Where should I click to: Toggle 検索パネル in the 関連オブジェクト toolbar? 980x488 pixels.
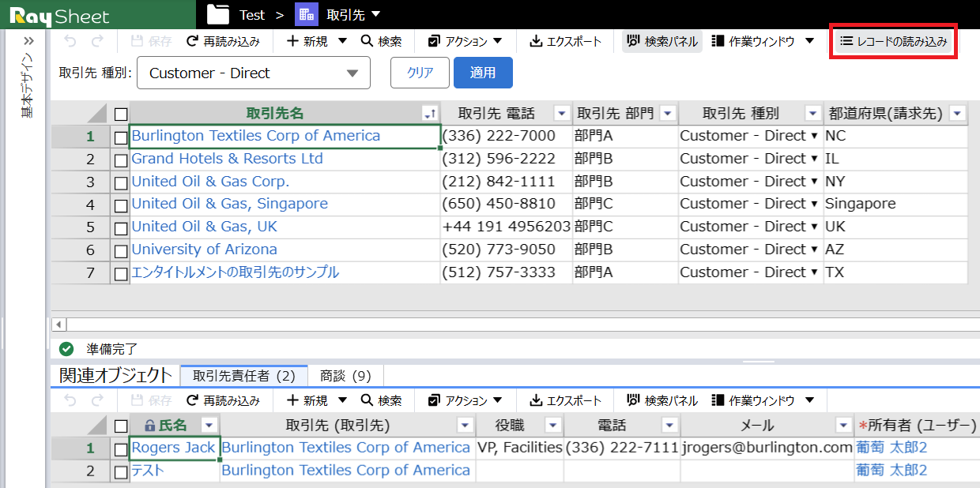(662, 400)
